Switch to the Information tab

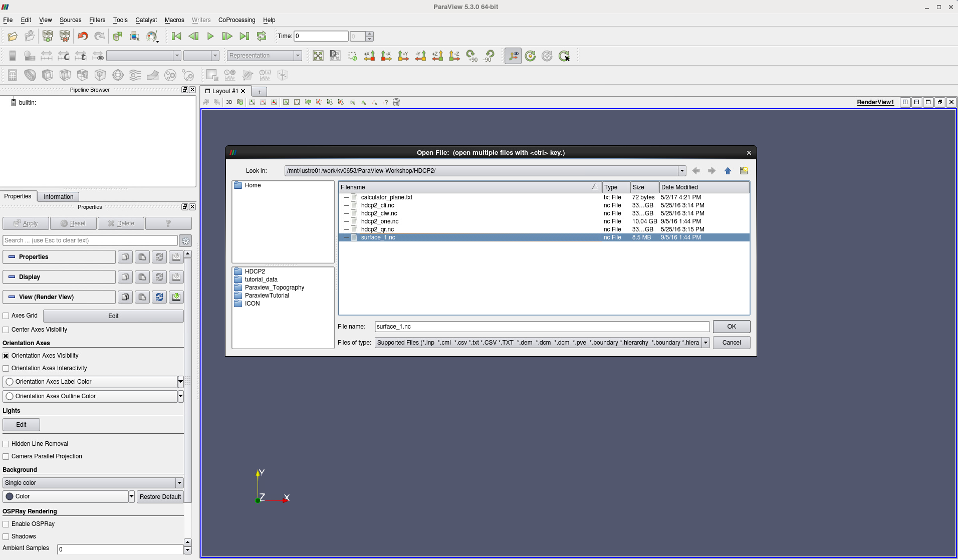pyautogui.click(x=58, y=197)
